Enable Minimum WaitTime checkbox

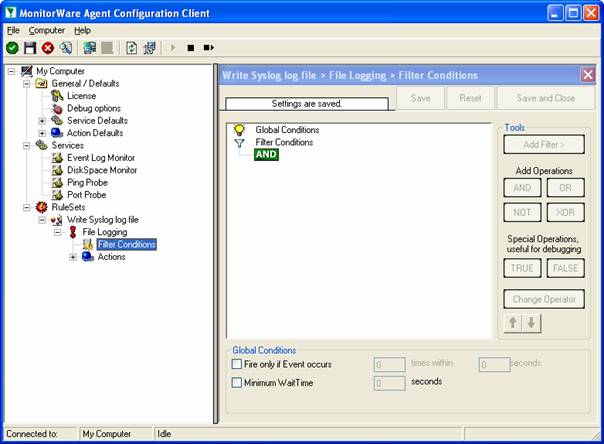[237, 382]
